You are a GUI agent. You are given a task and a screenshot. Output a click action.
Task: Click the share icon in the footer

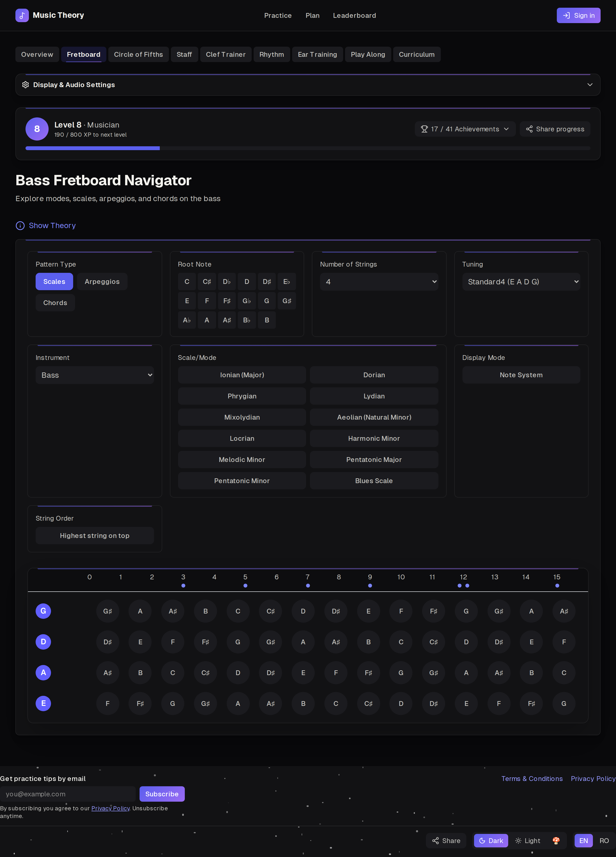[435, 840]
